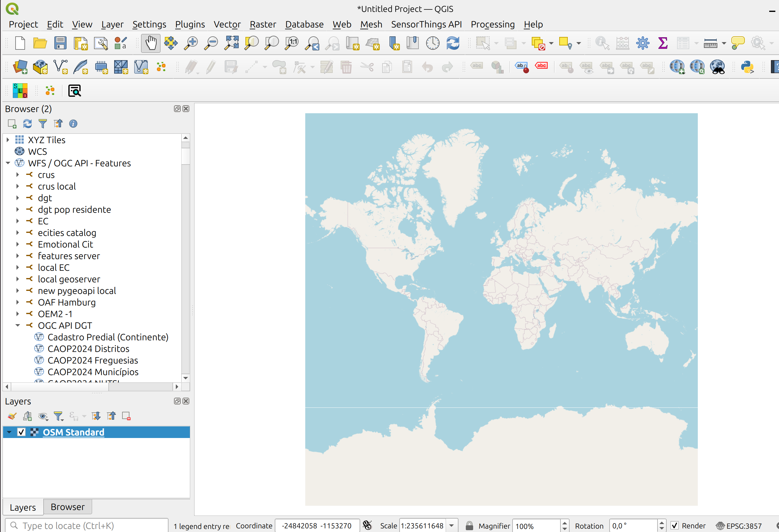Screen dimensions: 779x532
Task: Open the Project menu
Action: [x=23, y=24]
